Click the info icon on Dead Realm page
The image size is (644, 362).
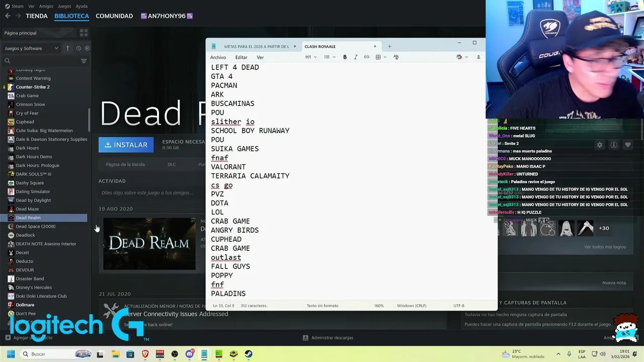[x=614, y=145]
